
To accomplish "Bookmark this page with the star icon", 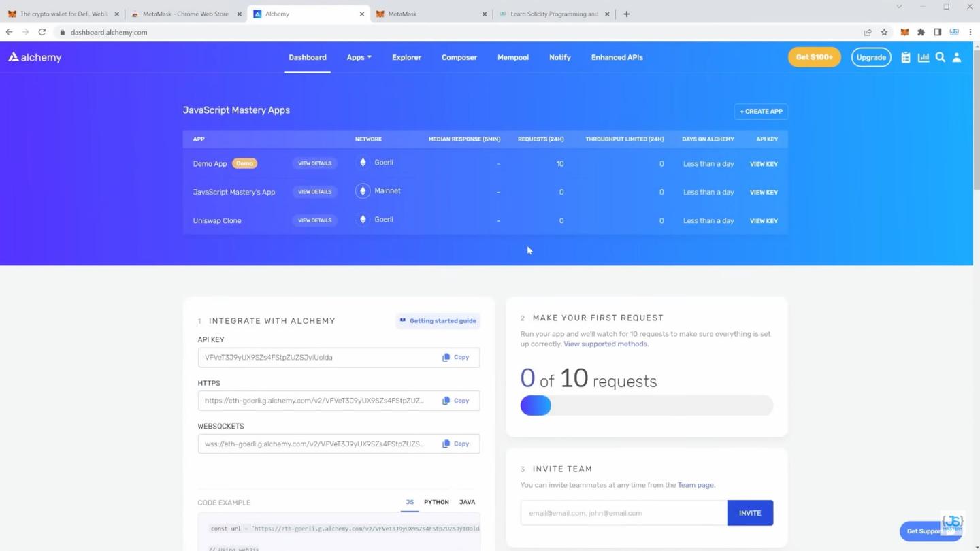I will [x=884, y=32].
